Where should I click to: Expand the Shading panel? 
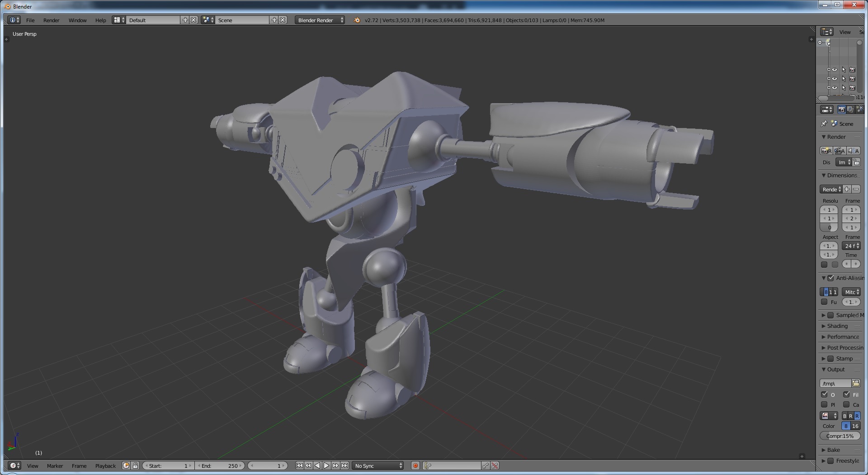click(x=824, y=326)
